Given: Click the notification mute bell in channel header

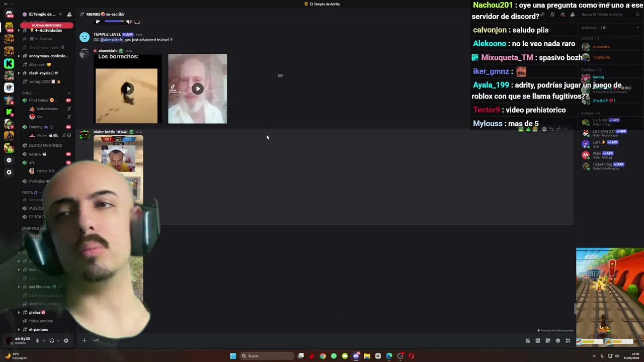Looking at the screenshot, I should point(552,14).
